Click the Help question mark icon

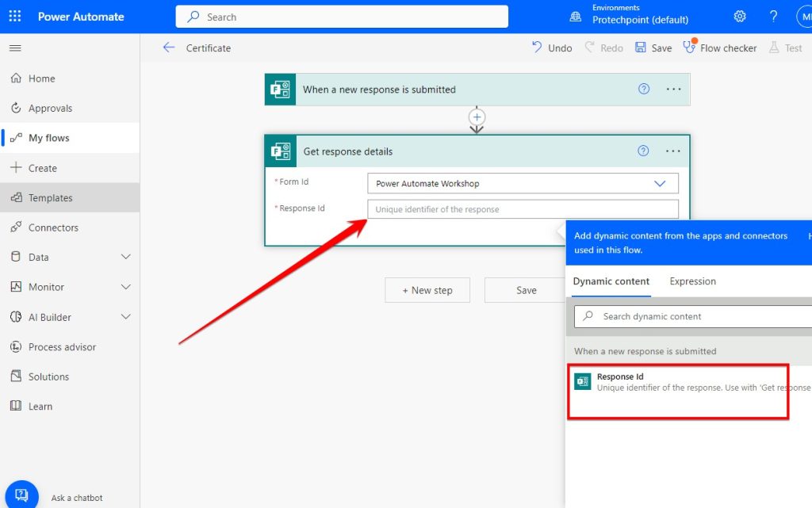tap(773, 16)
